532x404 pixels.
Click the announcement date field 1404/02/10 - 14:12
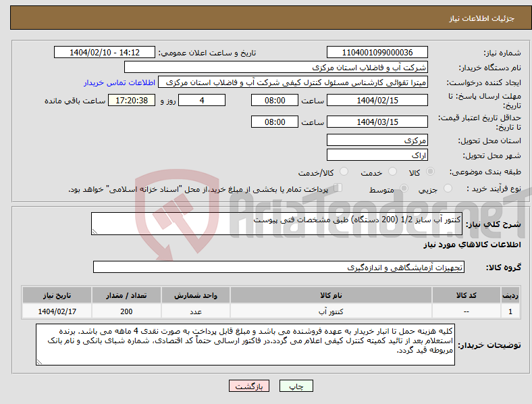click(x=105, y=52)
